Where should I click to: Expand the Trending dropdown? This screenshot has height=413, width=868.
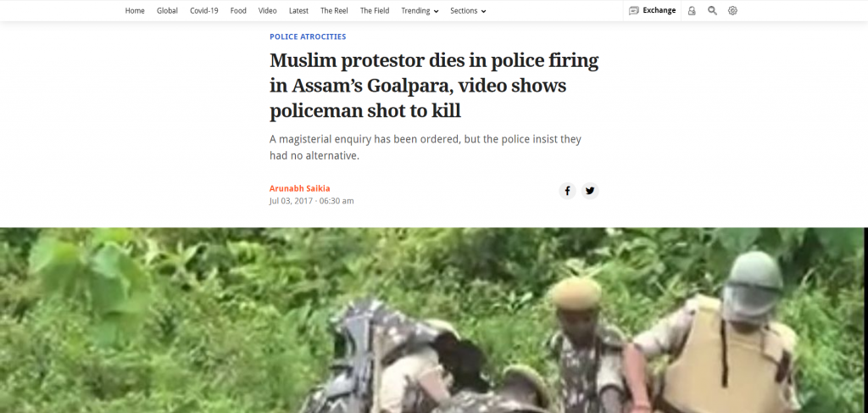pos(420,10)
